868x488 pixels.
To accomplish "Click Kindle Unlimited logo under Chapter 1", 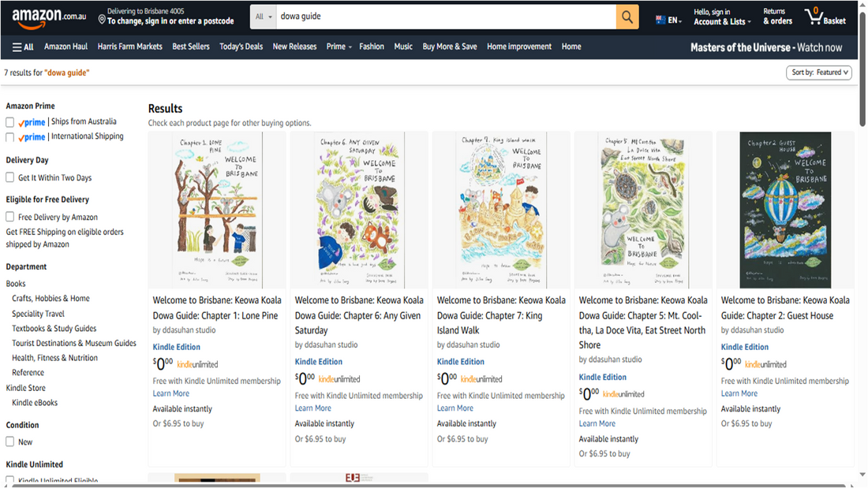I will click(197, 364).
